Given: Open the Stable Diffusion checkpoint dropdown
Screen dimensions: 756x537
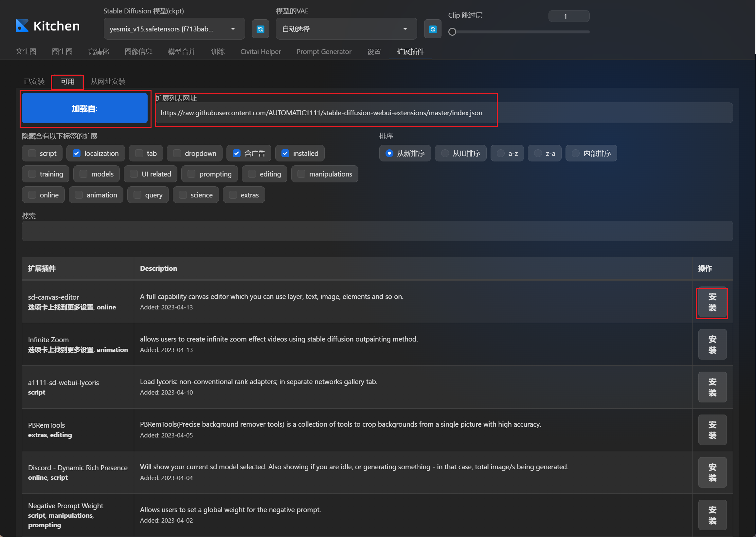Looking at the screenshot, I should [174, 29].
